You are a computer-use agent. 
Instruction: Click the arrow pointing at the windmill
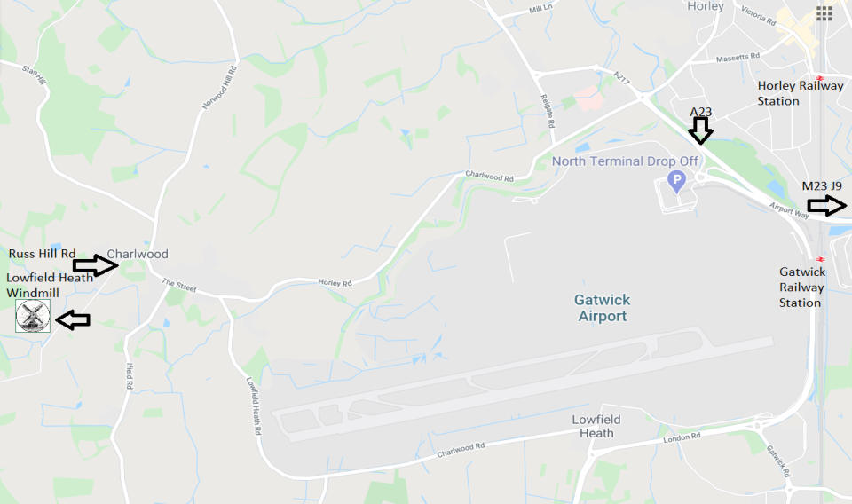click(x=73, y=320)
